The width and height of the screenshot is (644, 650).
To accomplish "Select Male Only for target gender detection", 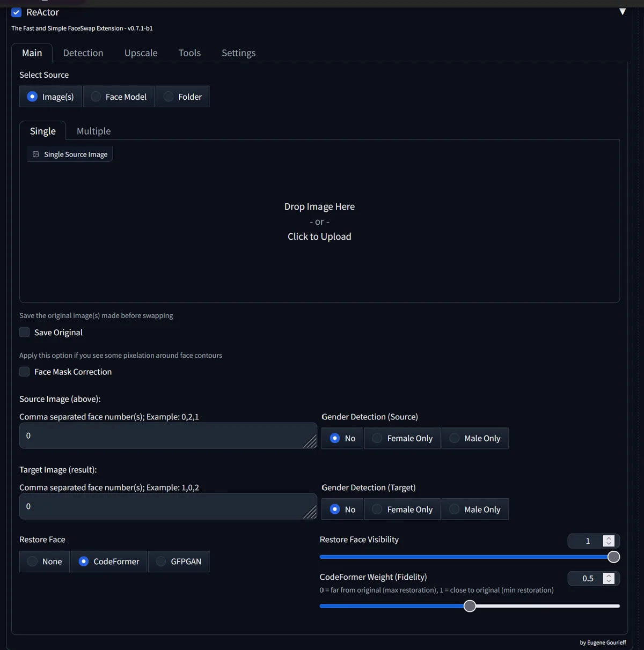I will (475, 509).
